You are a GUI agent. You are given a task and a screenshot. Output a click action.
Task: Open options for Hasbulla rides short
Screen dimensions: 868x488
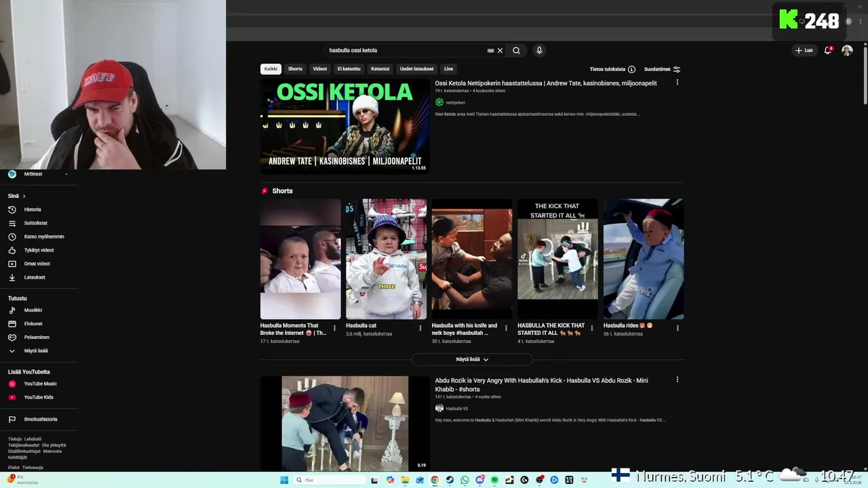tap(677, 328)
